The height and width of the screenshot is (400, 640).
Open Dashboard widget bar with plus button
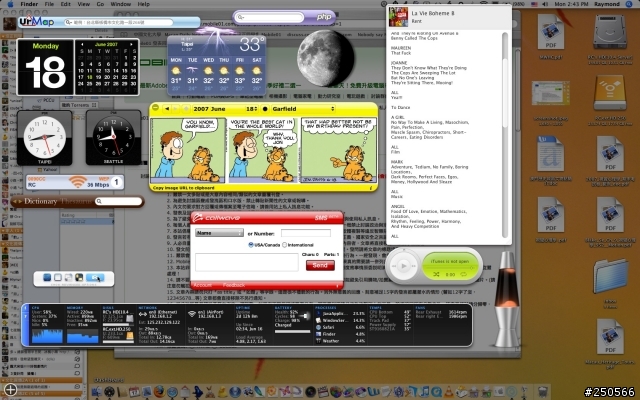click(10, 390)
